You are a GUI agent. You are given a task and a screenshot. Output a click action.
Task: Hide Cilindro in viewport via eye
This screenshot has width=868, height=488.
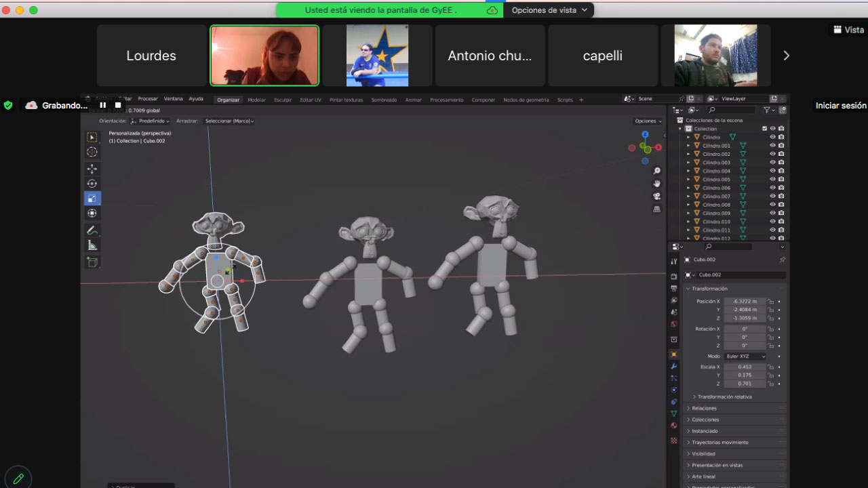coord(772,137)
